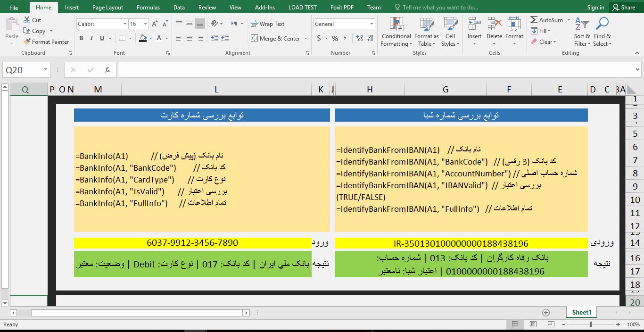
Task: Switch to the Formulas tab
Action: click(148, 7)
